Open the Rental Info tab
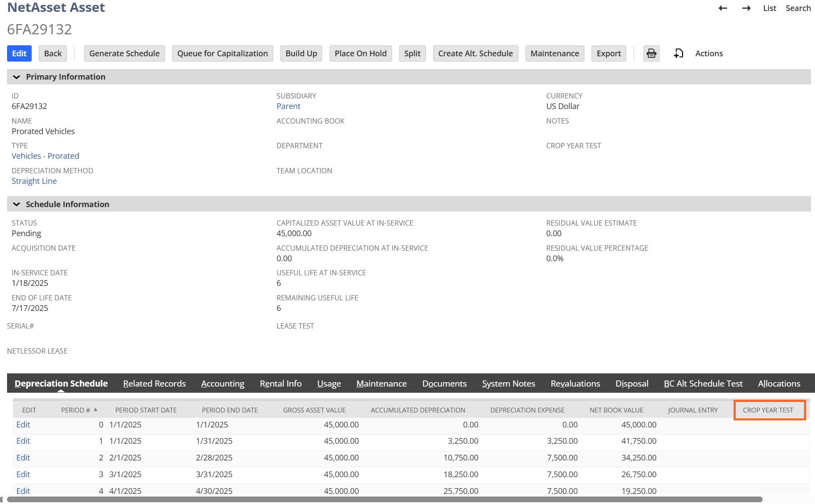The height and width of the screenshot is (504, 815). coord(281,383)
